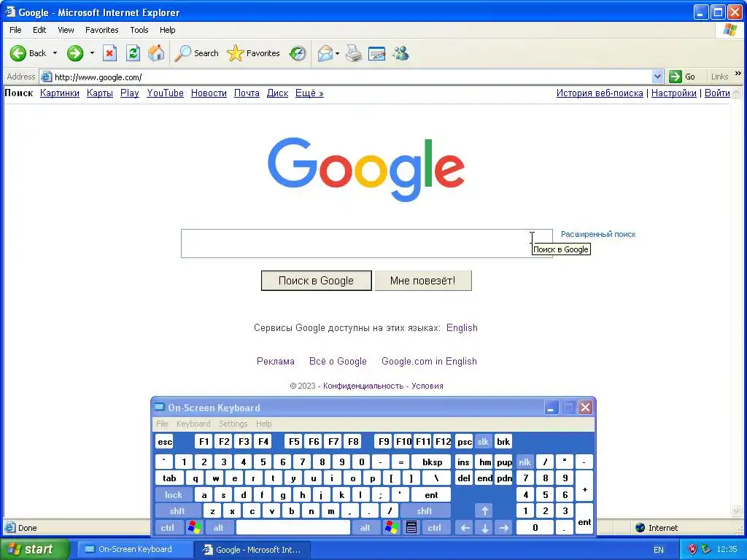Screen dimensions: 747x560
Task: Open the Search pane from toolbar
Action: click(196, 53)
